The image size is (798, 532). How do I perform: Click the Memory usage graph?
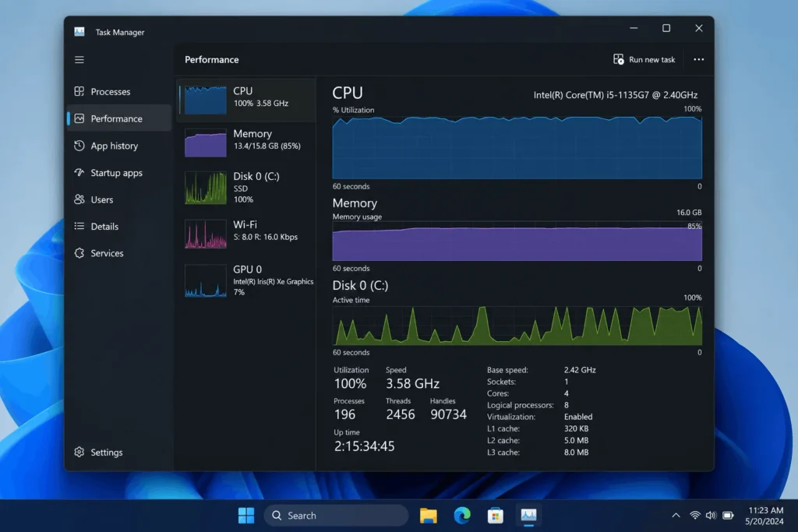[517, 241]
